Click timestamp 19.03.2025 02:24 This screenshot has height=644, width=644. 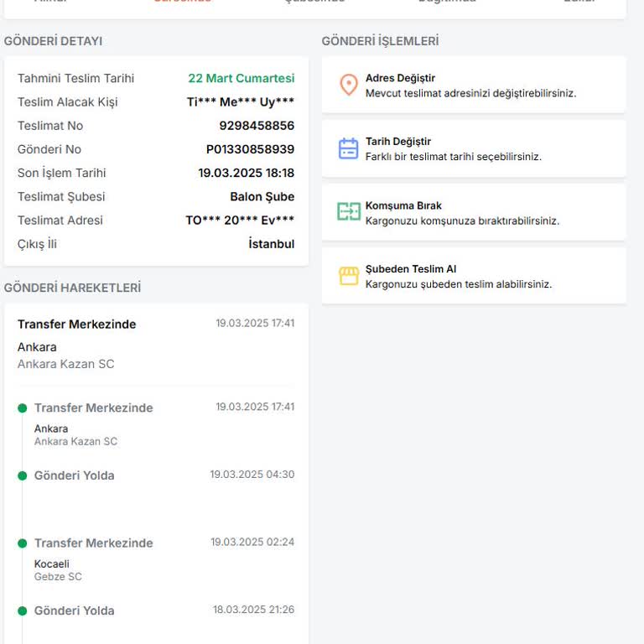(x=252, y=543)
